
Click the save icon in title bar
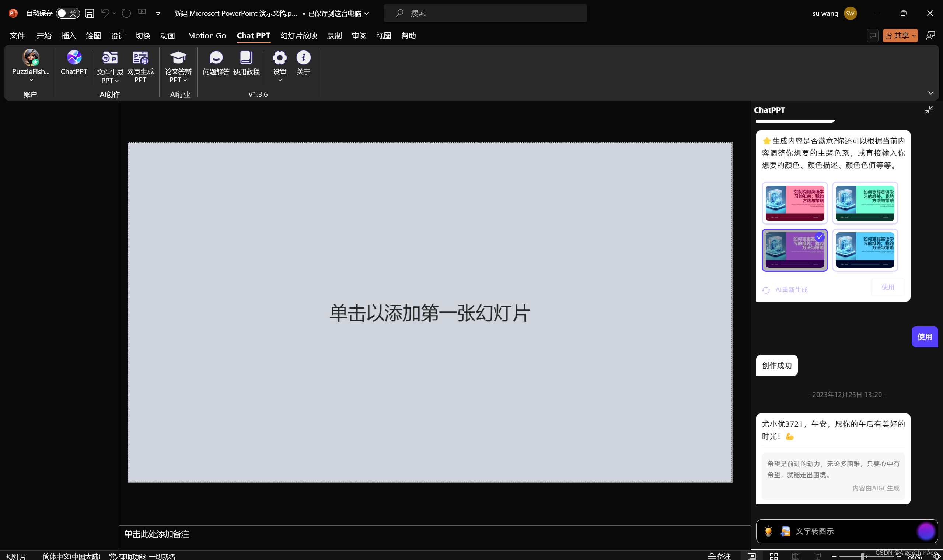click(x=90, y=13)
